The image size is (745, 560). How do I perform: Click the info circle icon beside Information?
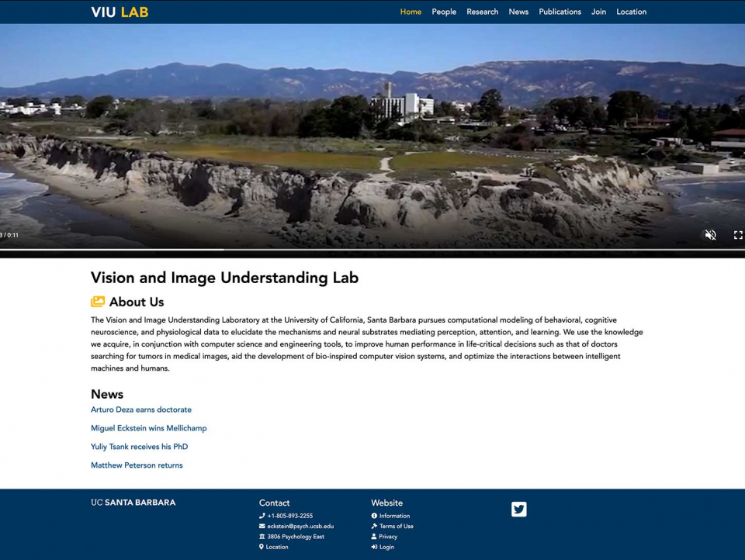[x=374, y=516]
